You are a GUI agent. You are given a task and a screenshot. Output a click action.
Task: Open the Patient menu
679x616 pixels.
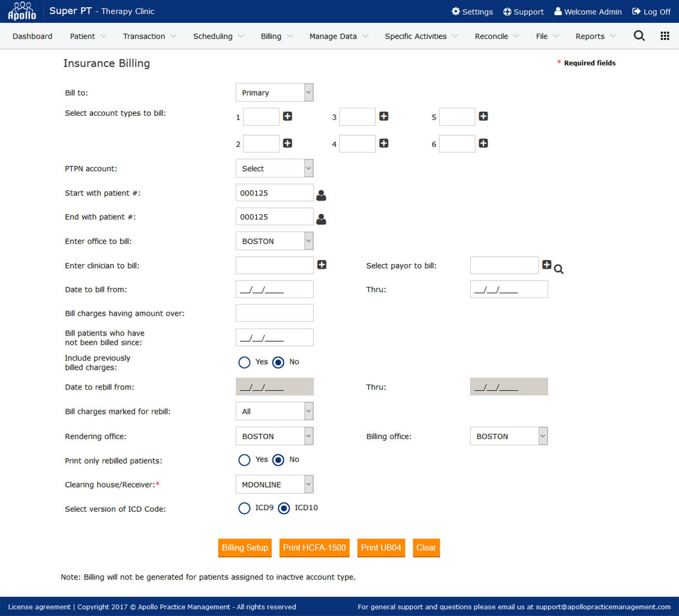(x=88, y=36)
